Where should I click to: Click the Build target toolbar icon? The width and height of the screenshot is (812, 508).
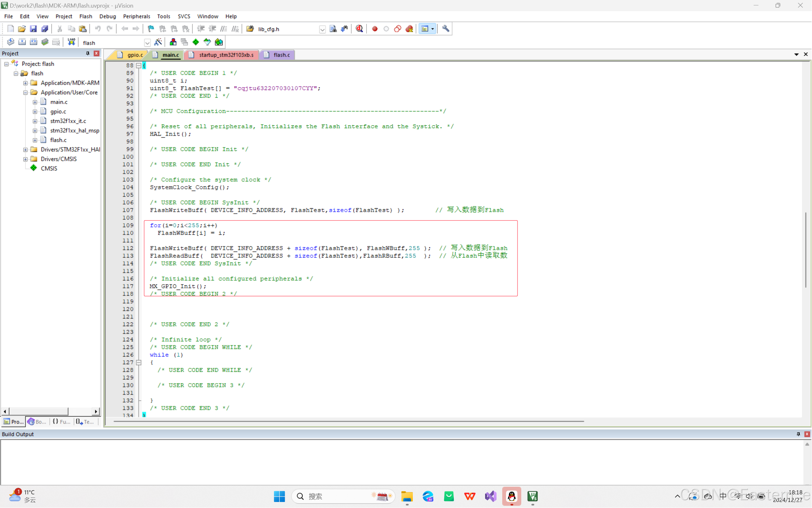click(x=22, y=42)
